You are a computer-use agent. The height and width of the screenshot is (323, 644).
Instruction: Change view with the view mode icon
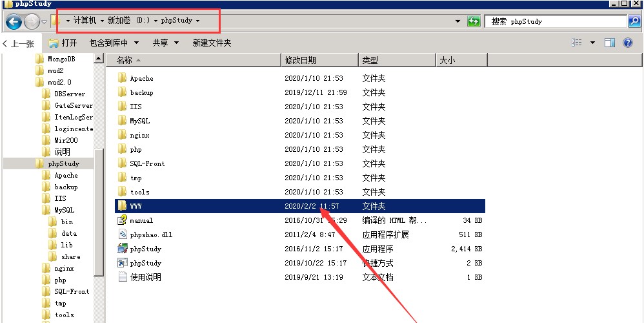click(577, 43)
